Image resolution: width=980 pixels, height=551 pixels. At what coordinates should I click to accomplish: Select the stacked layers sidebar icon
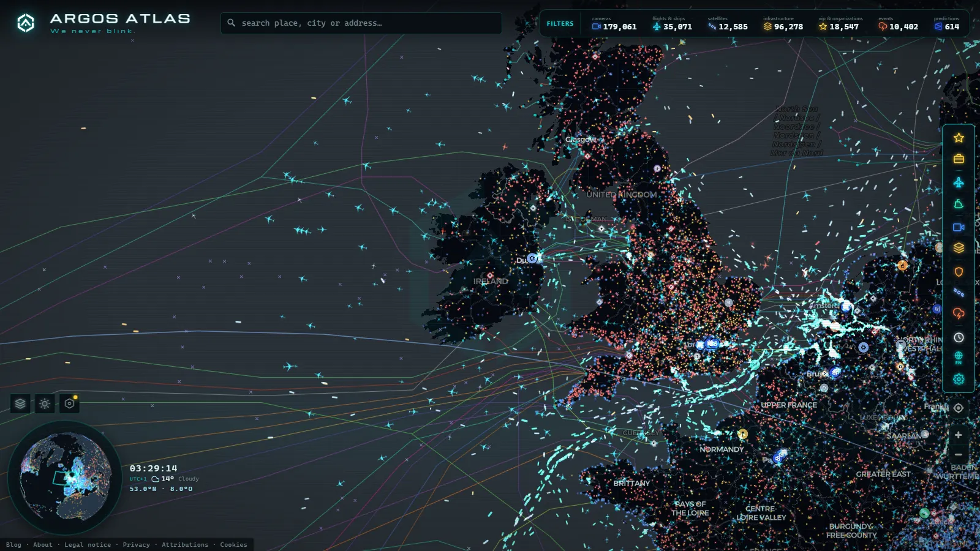[x=959, y=248]
